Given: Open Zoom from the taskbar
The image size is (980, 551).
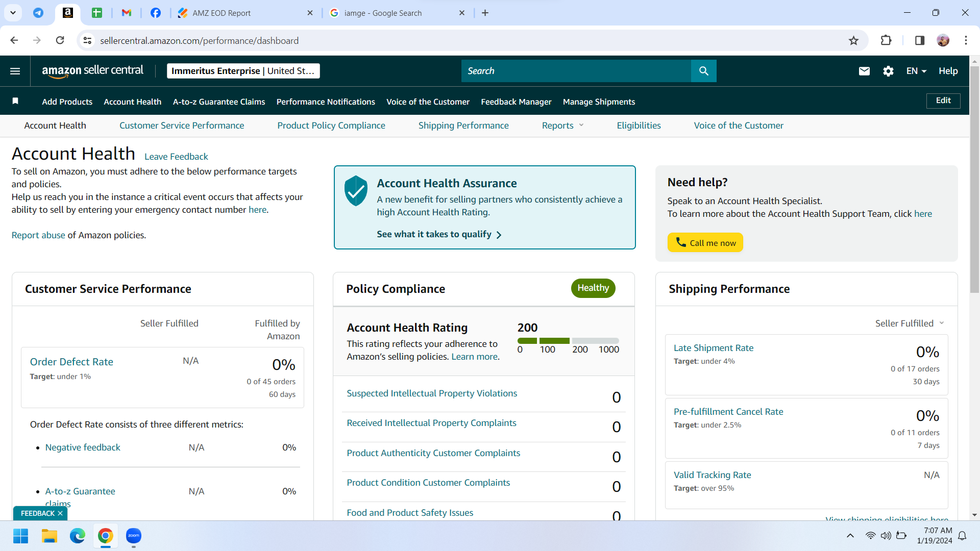Looking at the screenshot, I should tap(134, 536).
